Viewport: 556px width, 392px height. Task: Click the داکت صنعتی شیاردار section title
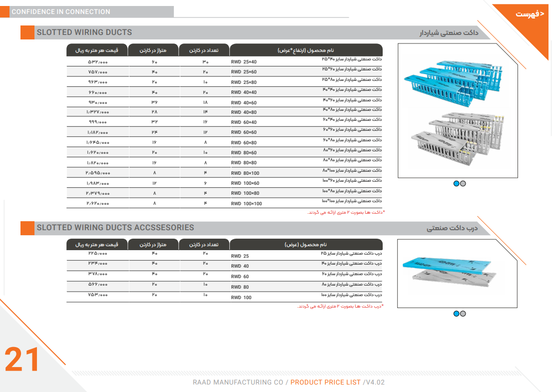pyautogui.click(x=448, y=33)
